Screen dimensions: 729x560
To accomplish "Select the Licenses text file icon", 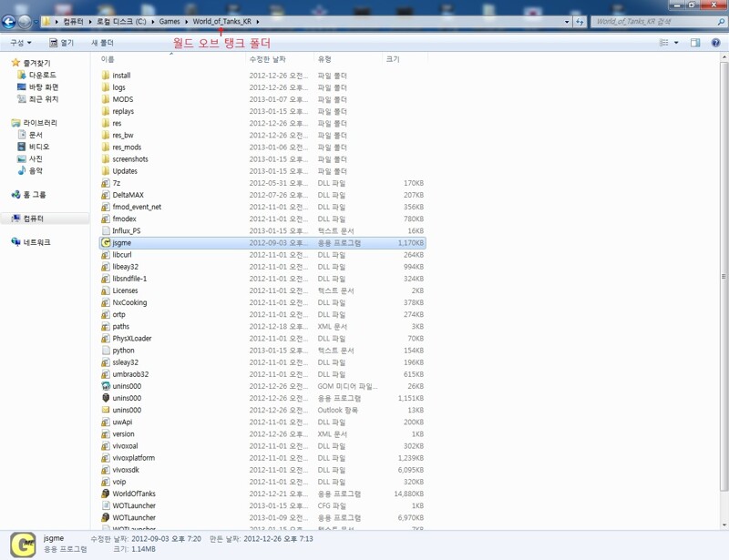I will (106, 290).
